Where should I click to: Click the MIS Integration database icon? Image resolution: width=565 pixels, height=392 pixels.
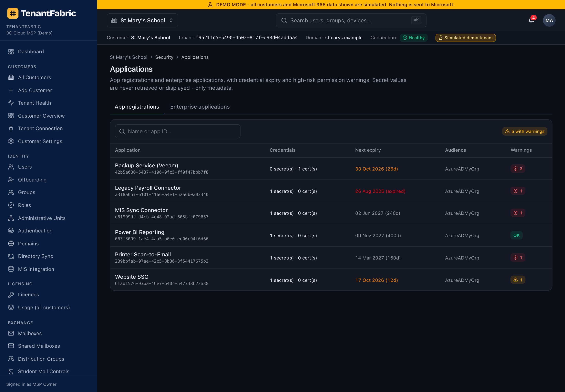(x=11, y=269)
